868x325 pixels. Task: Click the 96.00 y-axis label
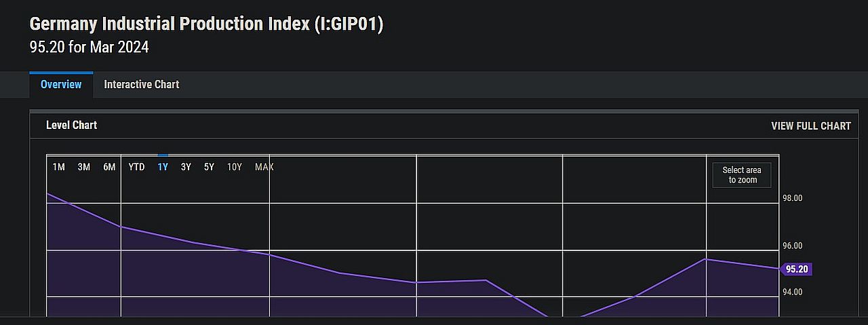[793, 246]
